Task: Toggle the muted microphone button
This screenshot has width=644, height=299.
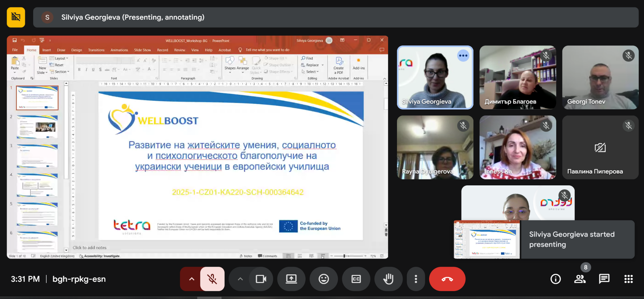Action: click(212, 279)
